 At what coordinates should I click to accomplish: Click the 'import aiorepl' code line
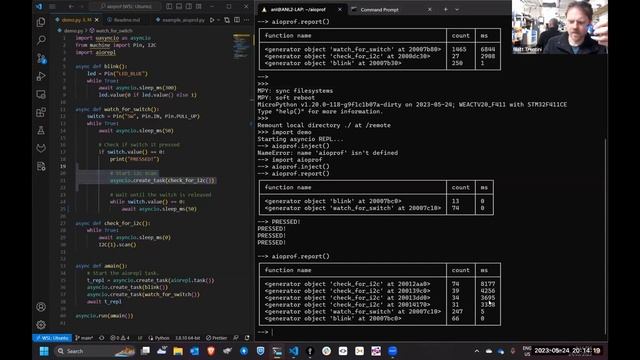point(96,52)
